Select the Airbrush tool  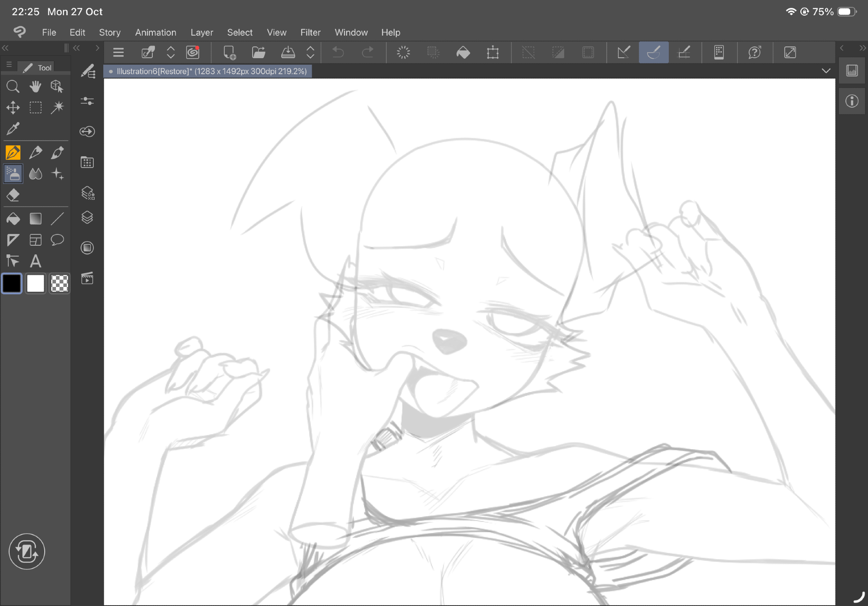click(x=13, y=174)
